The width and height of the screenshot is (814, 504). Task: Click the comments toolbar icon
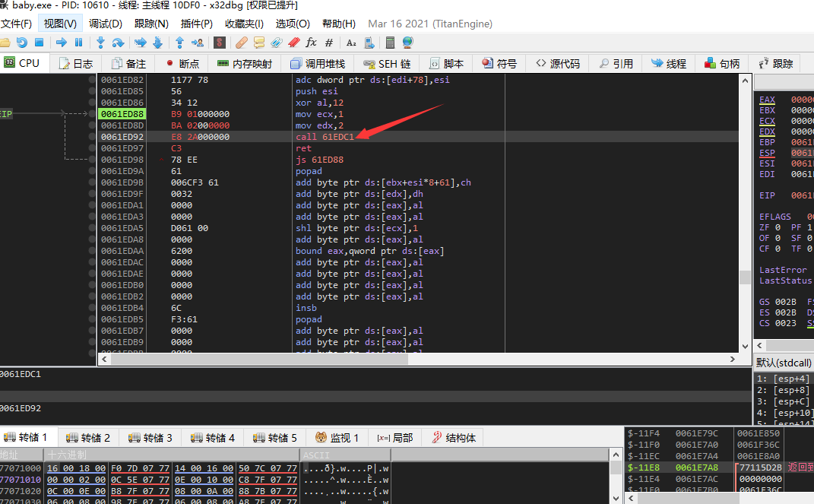[x=259, y=43]
